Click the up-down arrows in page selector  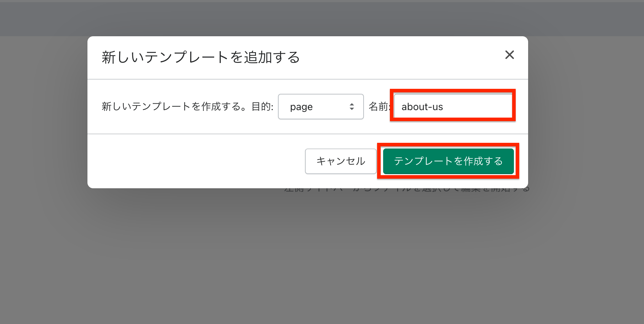351,107
